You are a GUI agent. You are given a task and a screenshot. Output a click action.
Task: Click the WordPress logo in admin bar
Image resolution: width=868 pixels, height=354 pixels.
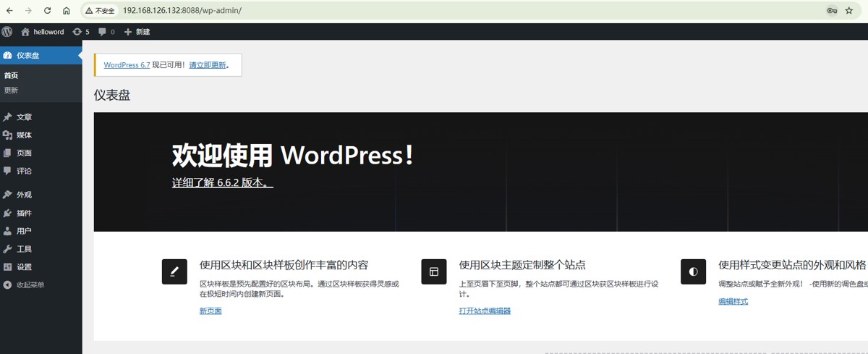coord(7,32)
